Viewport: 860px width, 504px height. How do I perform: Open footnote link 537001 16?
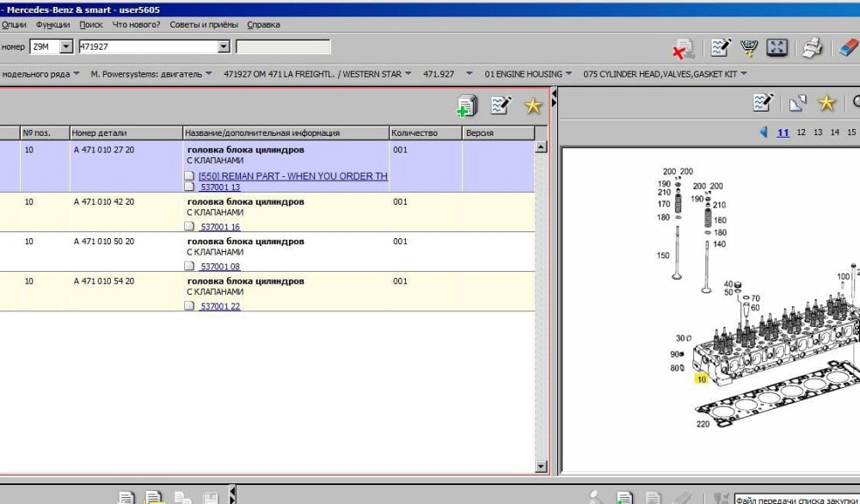point(220,227)
